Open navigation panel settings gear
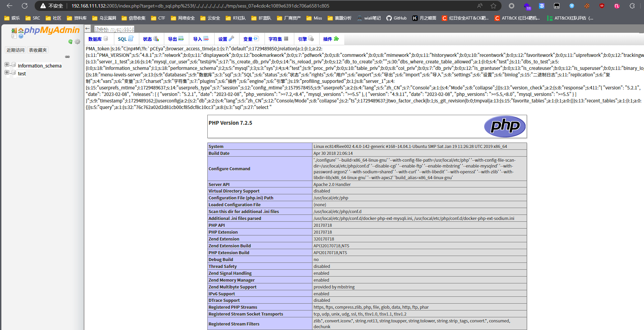Screen dimensions: 644x330 click(78, 42)
